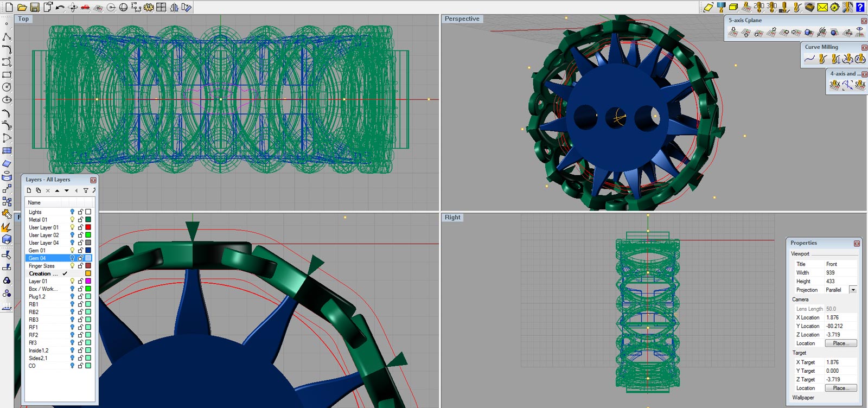Click the red User Layer 01 color swatch
This screenshot has height=408, width=868.
tap(88, 227)
